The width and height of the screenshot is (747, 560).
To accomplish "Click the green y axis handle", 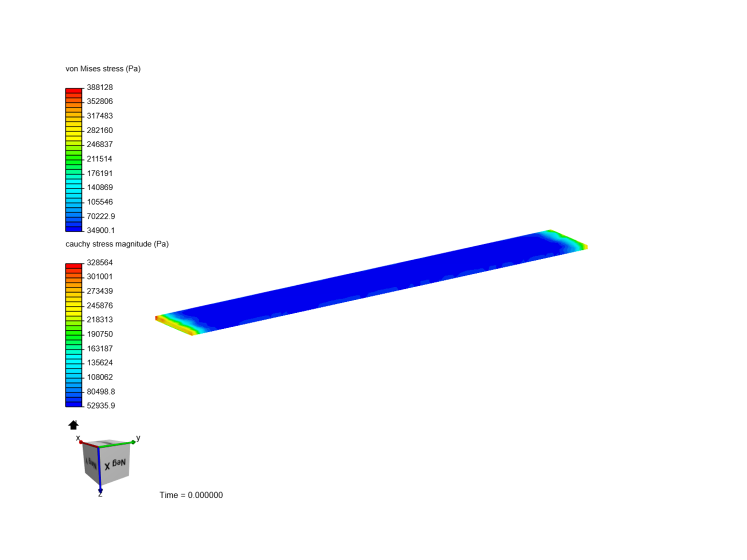I will (133, 442).
